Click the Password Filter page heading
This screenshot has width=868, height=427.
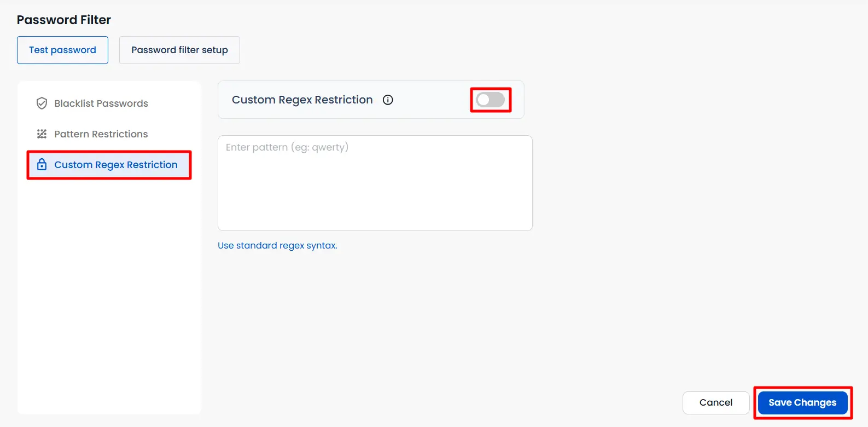(64, 20)
